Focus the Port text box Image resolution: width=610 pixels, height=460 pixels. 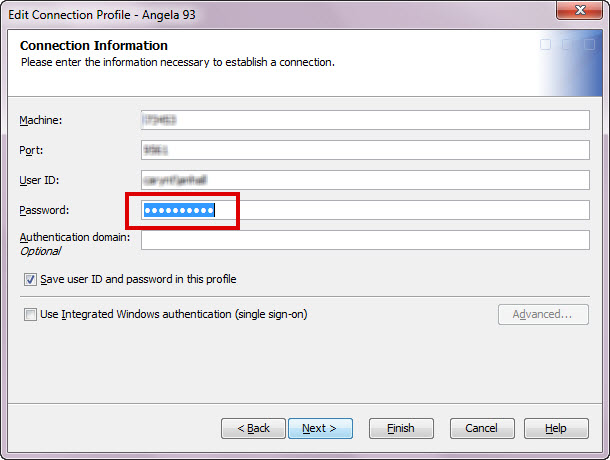coord(365,150)
